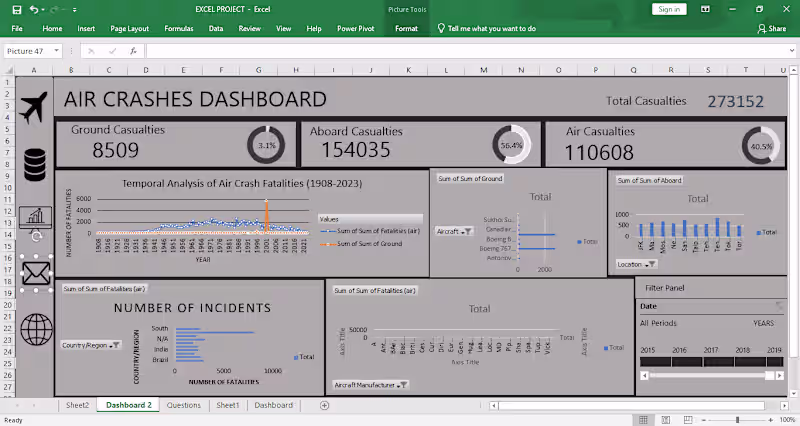800x426 pixels.
Task: Open the Formulas ribbon tab
Action: tap(179, 29)
